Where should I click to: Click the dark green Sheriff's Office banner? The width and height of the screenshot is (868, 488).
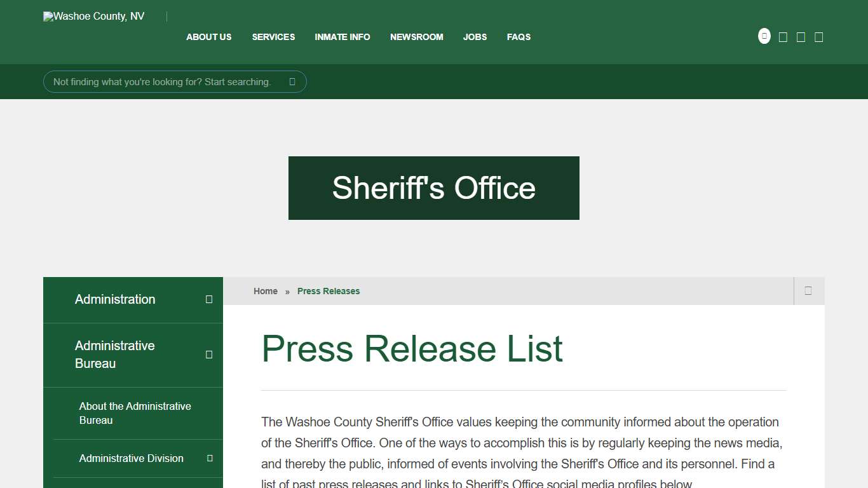433,187
